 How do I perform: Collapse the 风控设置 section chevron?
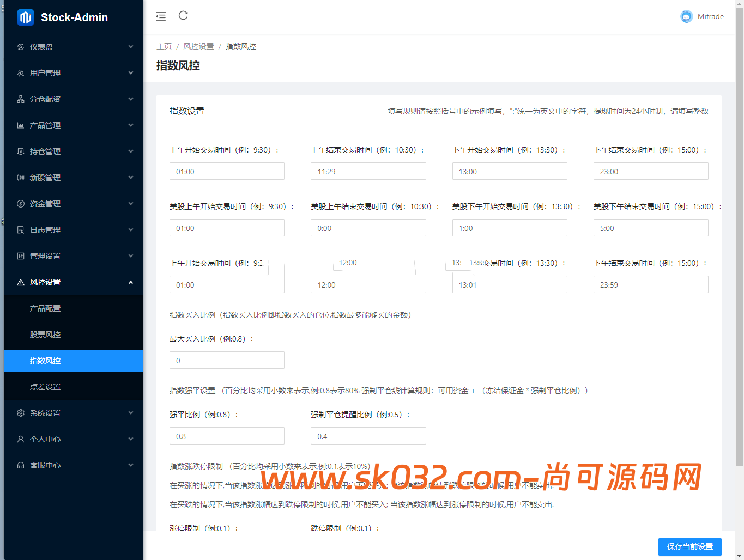[131, 282]
